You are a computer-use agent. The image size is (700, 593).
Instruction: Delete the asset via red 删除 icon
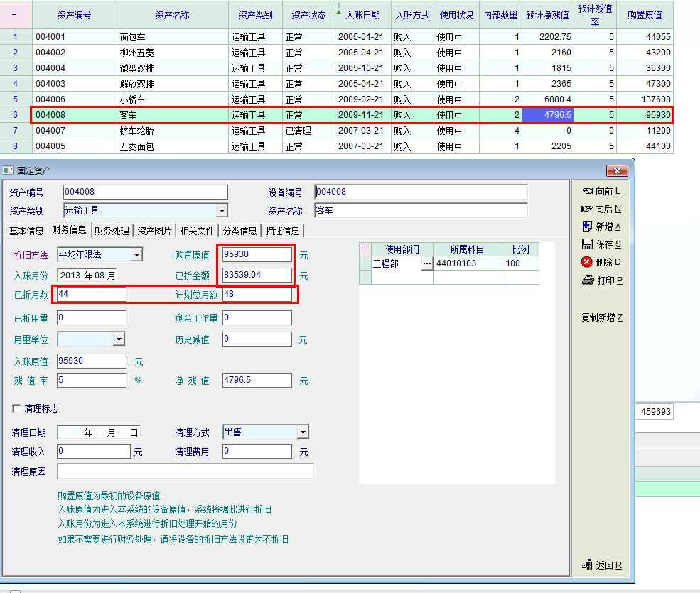(587, 262)
